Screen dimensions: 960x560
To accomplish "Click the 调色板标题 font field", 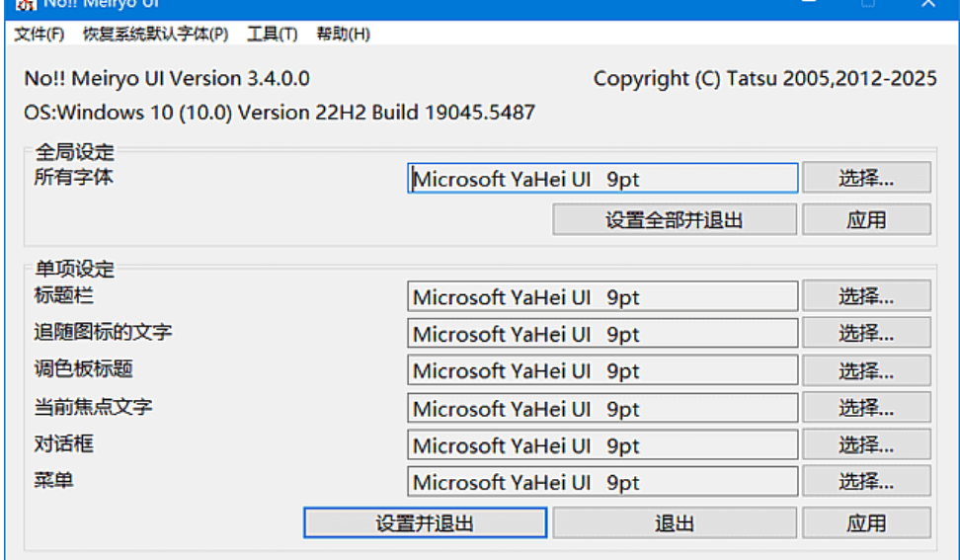I will [602, 370].
